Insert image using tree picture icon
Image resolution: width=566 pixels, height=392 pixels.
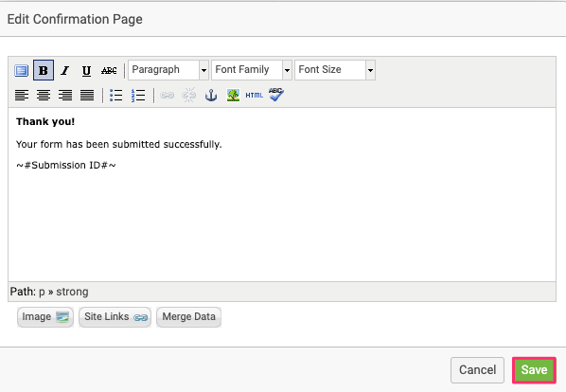tap(233, 96)
